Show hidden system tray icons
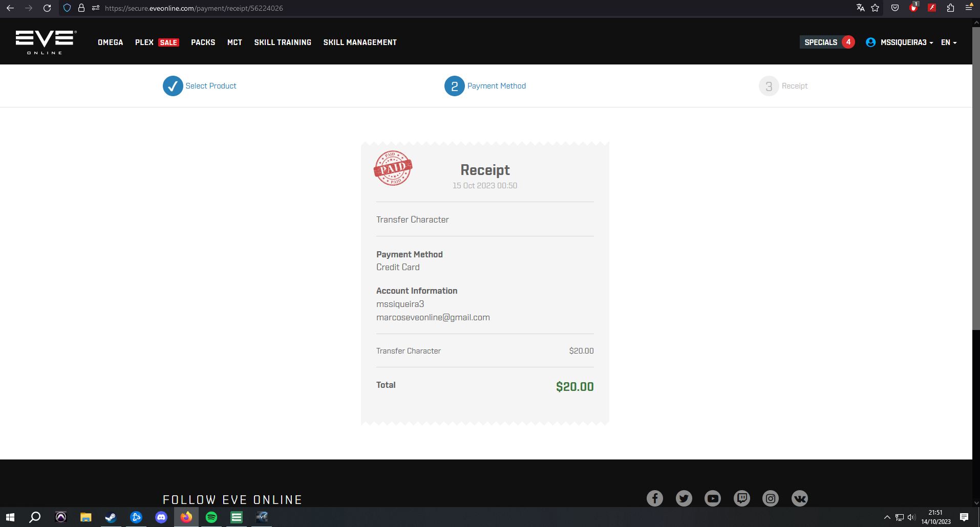 887,517
